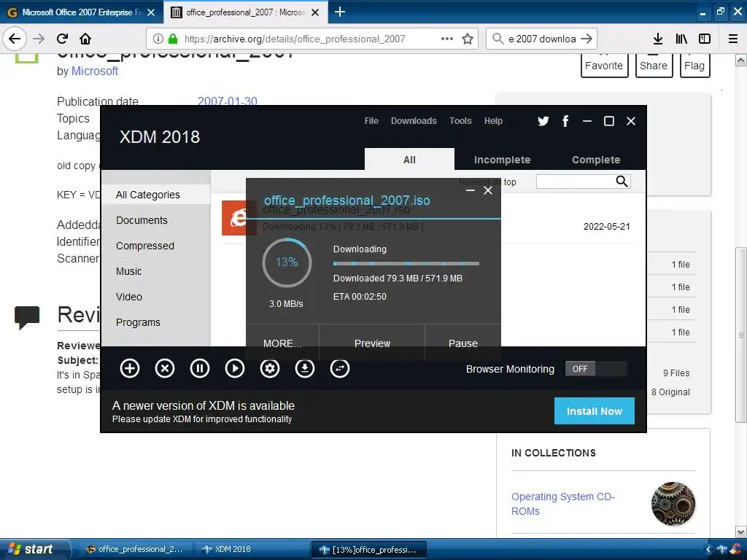747x560 pixels.
Task: Switch to the Incomplete tab
Action: click(502, 160)
